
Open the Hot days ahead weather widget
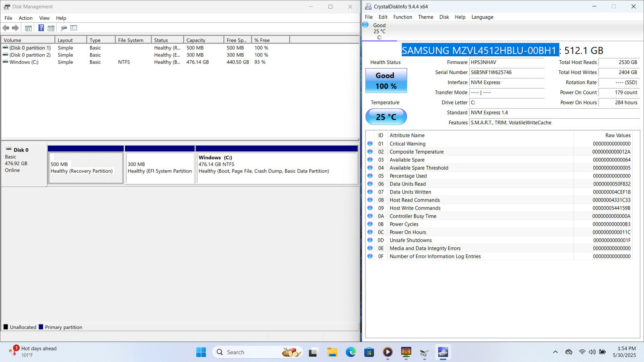tap(33, 352)
